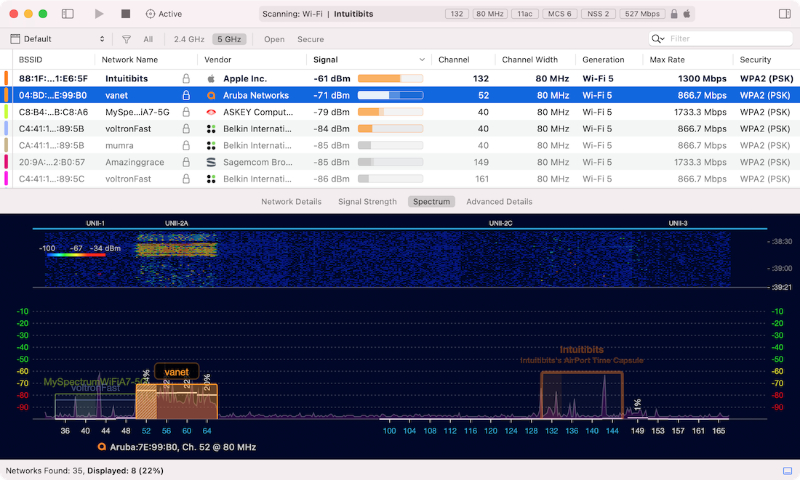The image size is (800, 480).
Task: Sort by Generation column header
Action: click(603, 60)
